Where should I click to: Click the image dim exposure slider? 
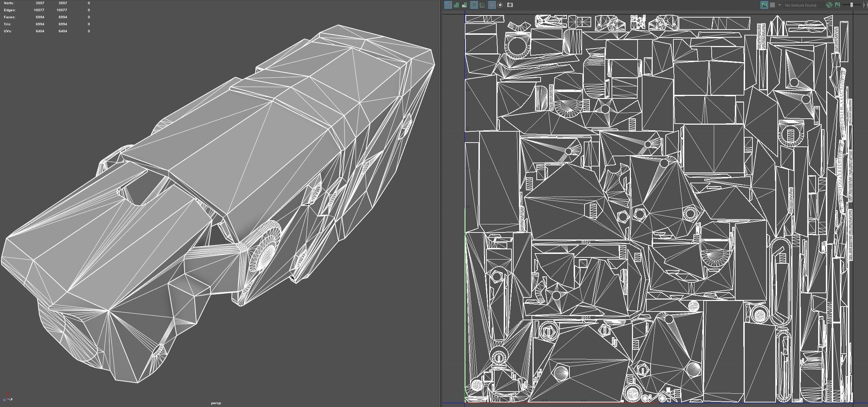(x=851, y=5)
